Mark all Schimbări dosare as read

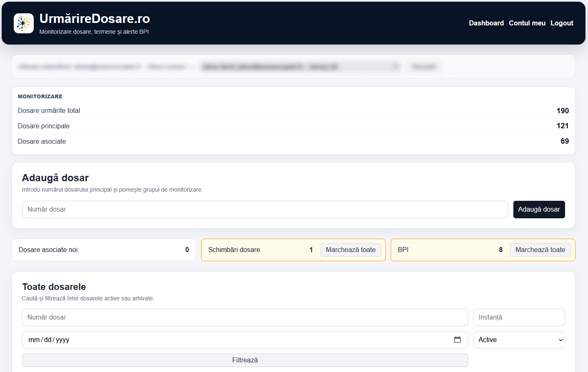tap(351, 250)
